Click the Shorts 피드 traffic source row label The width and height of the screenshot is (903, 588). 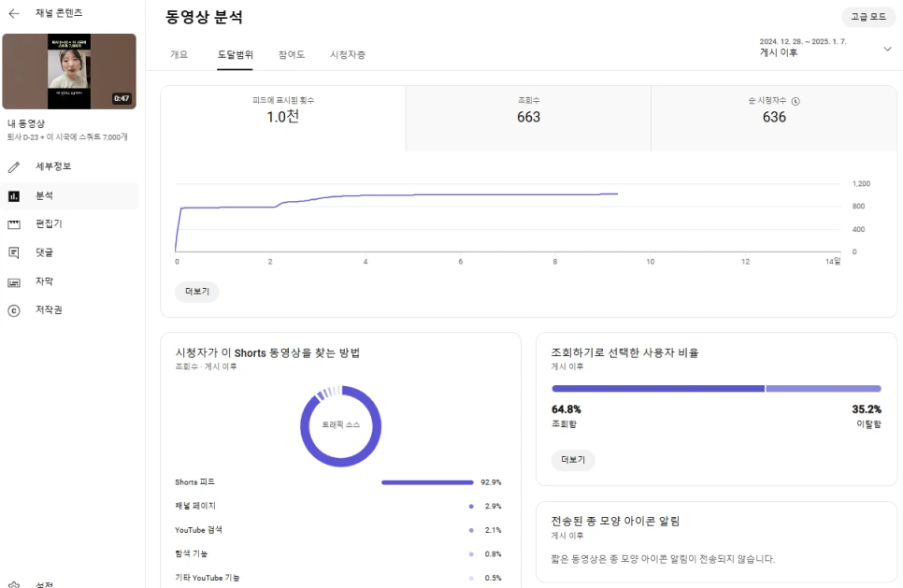pyautogui.click(x=194, y=482)
